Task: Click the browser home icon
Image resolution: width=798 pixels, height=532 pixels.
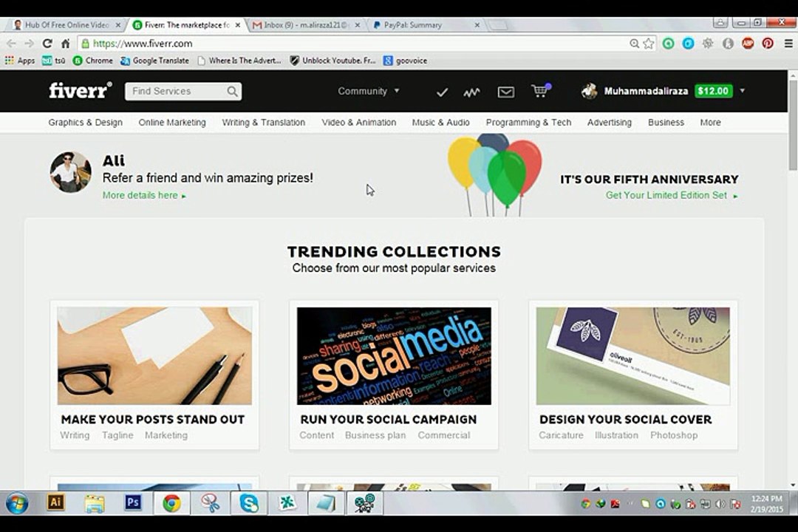Action: pos(65,44)
